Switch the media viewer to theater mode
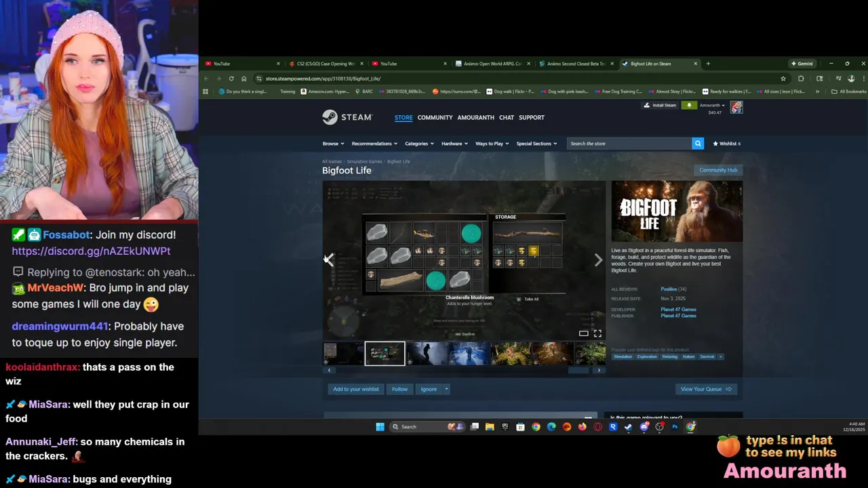Screen dimensions: 868x488 click(583, 333)
